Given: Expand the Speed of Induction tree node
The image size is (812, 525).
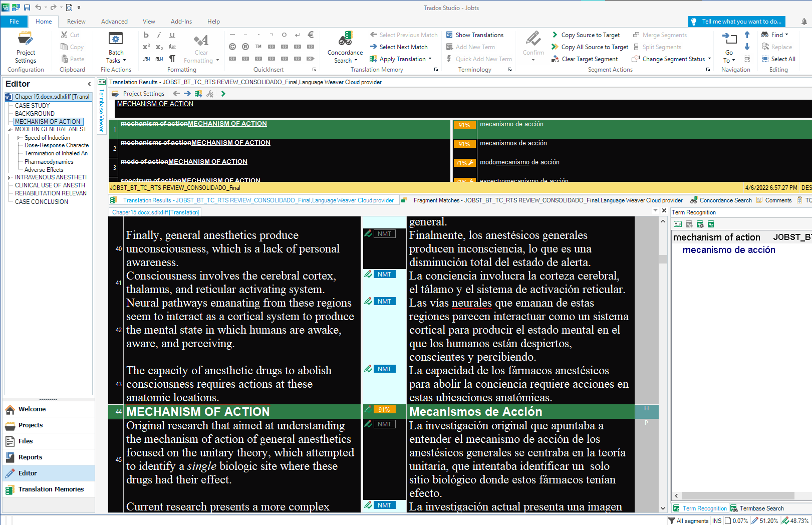Looking at the screenshot, I should (x=19, y=138).
